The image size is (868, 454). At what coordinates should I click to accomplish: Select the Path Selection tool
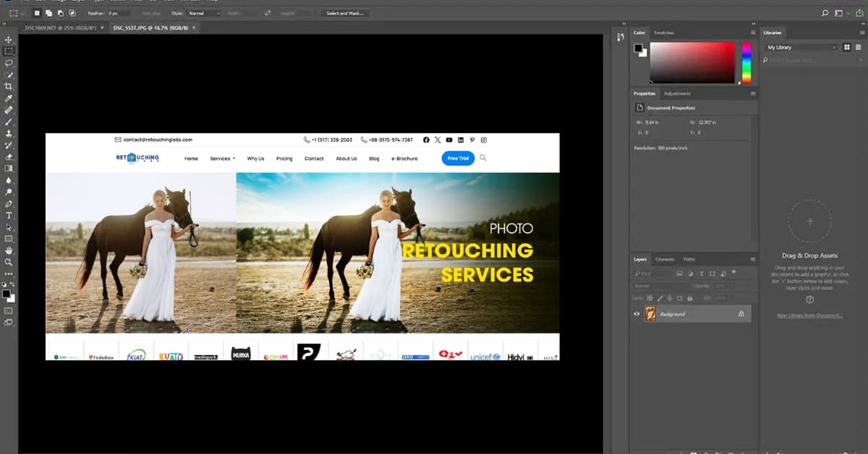click(x=9, y=227)
